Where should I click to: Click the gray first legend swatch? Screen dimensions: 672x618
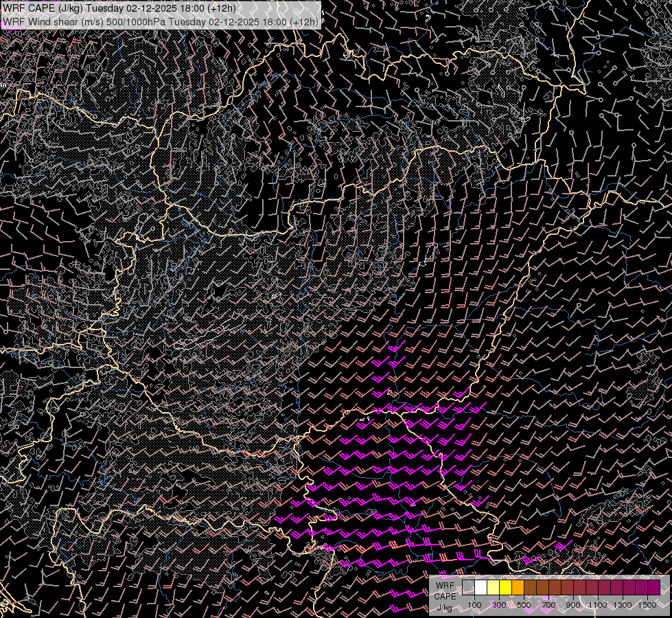(468, 587)
